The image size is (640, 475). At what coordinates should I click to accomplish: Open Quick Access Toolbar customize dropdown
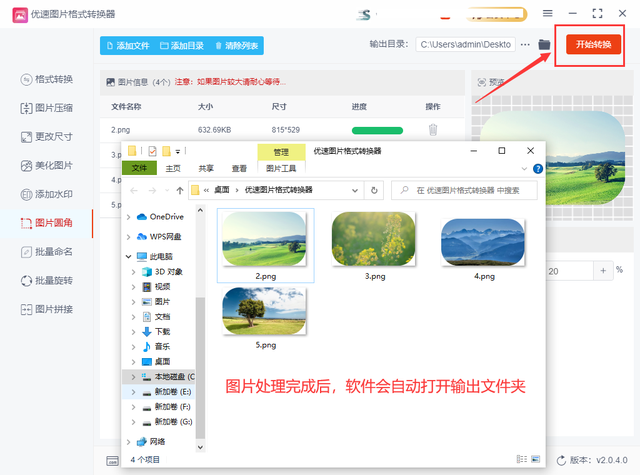178,152
